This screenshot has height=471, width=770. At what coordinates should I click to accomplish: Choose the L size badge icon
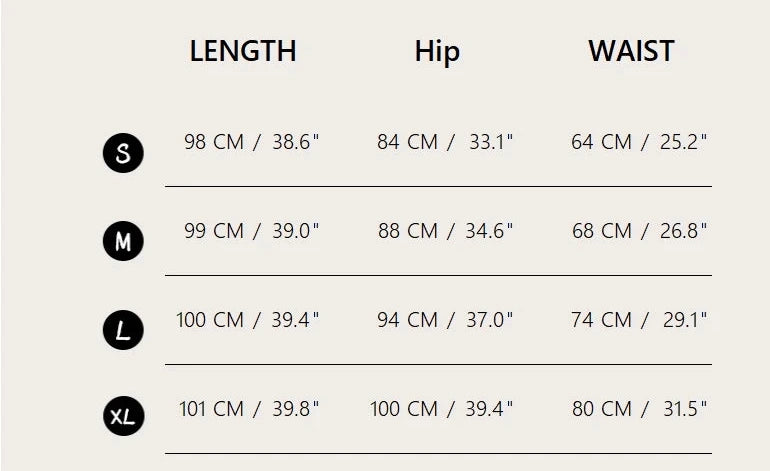coord(123,330)
